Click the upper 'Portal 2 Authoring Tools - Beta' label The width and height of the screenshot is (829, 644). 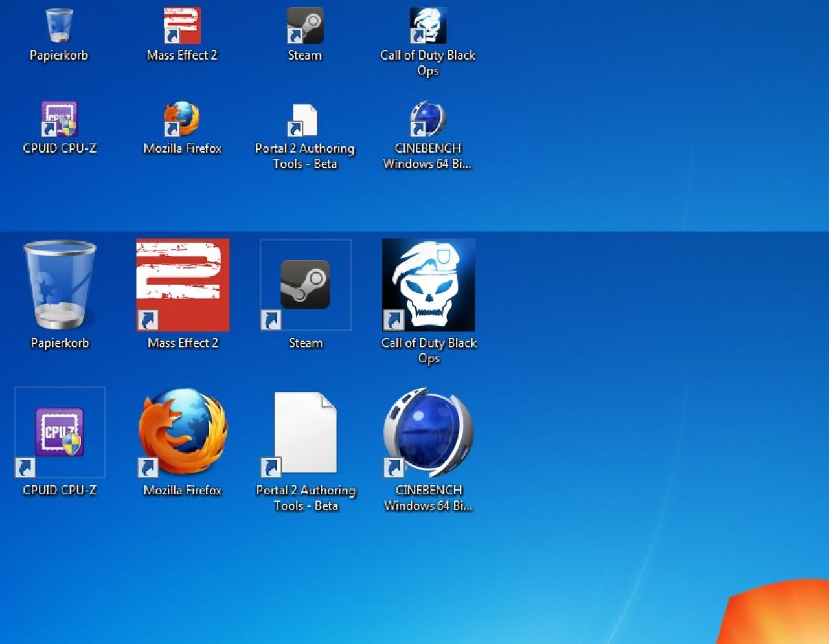pyautogui.click(x=305, y=156)
